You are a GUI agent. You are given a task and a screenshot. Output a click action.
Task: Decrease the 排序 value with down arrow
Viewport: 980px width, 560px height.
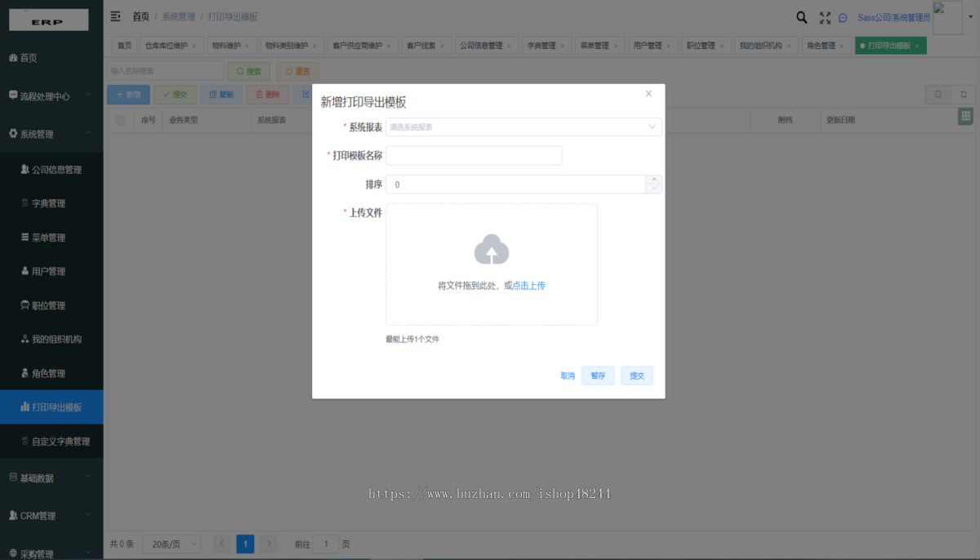(653, 189)
